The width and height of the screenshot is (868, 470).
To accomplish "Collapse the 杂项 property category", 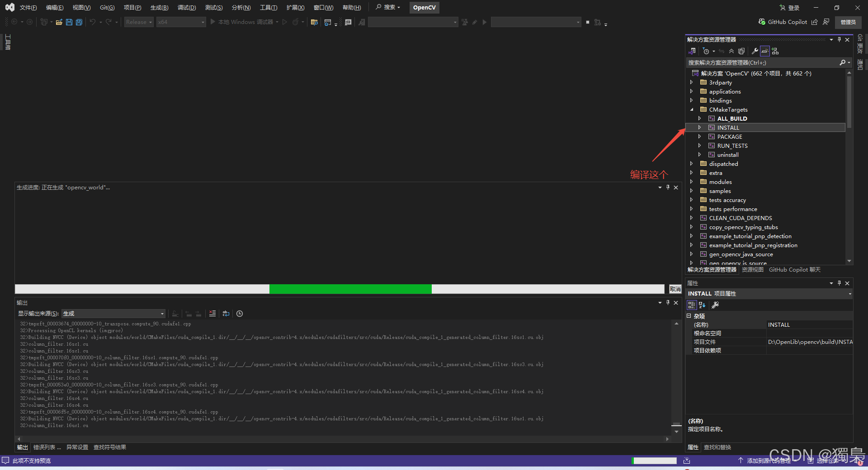I will click(x=689, y=316).
